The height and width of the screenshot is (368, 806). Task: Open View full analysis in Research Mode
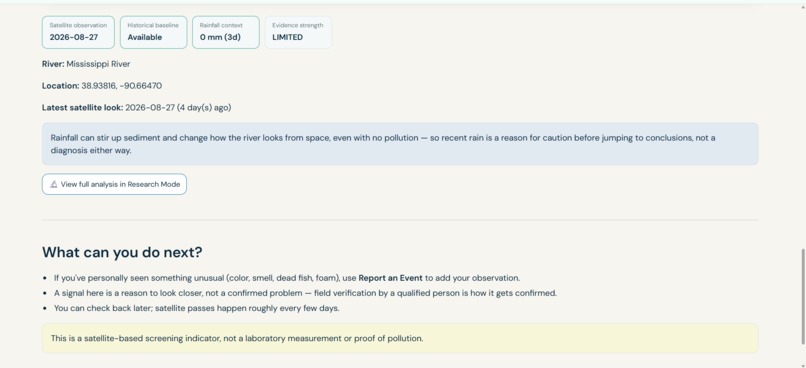click(114, 184)
